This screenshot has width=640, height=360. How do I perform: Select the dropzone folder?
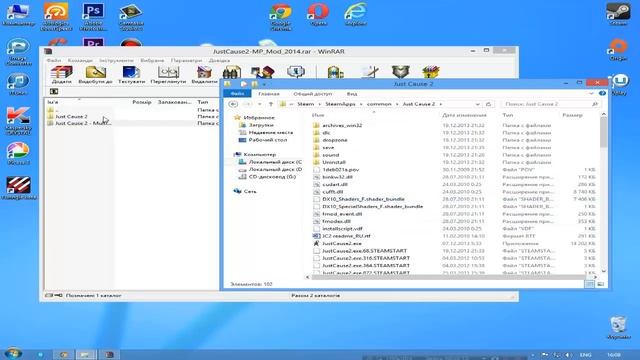click(x=334, y=140)
